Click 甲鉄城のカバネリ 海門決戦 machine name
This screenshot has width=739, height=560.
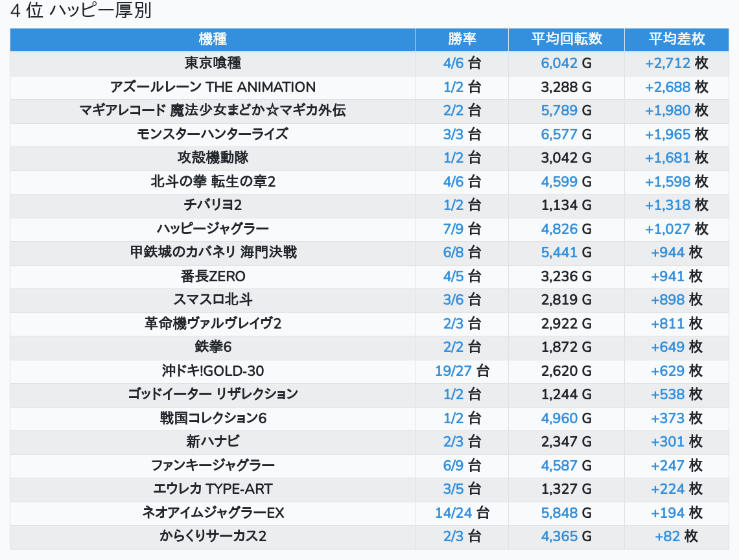pyautogui.click(x=213, y=252)
